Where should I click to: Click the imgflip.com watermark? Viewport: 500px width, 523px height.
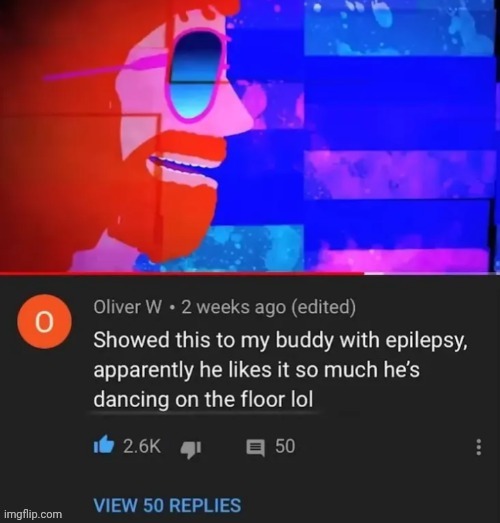pyautogui.click(x=34, y=514)
